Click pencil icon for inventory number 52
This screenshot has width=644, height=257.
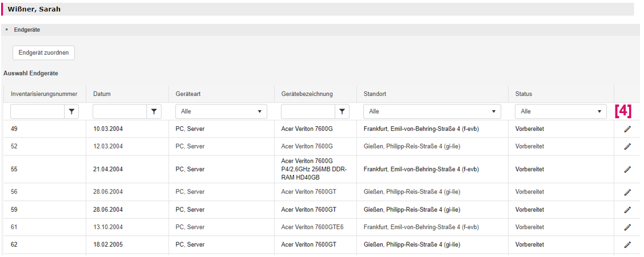pos(627,146)
